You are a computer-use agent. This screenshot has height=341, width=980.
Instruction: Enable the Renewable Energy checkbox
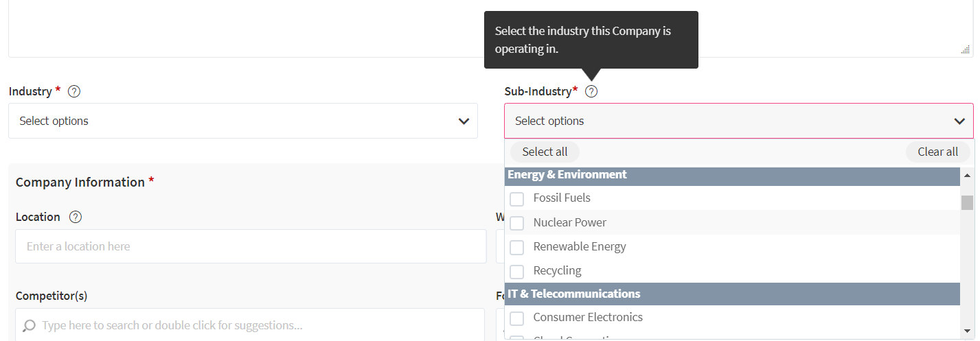[x=517, y=247]
